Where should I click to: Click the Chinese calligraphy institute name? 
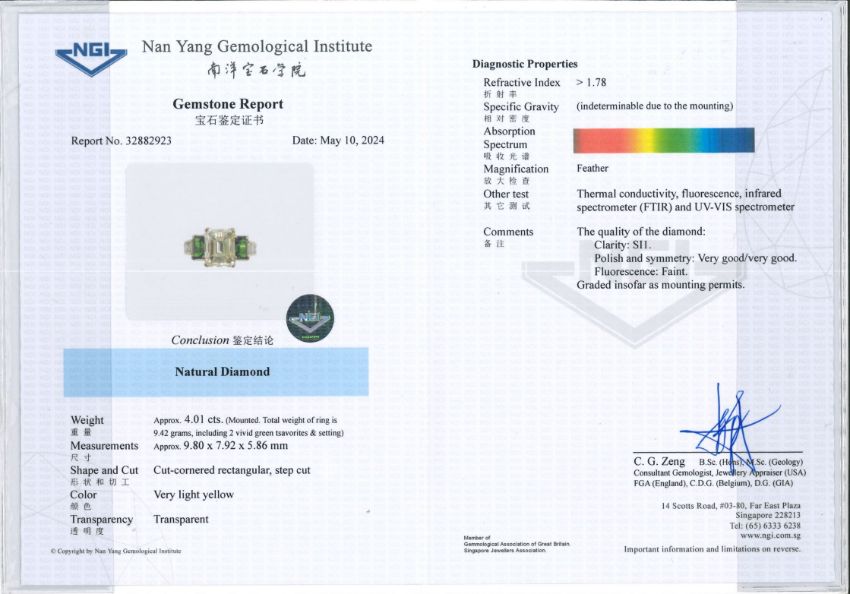pyautogui.click(x=256, y=70)
